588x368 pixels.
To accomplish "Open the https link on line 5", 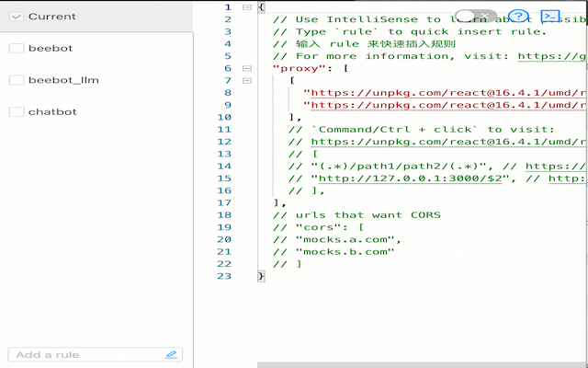I will pos(553,56).
